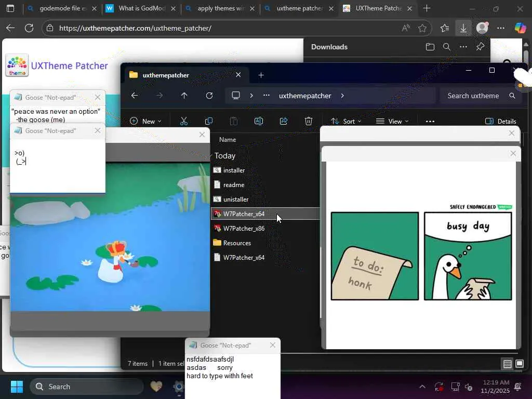The image size is (532, 399).
Task: Open Edge tab actions menu icon
Action: pyautogui.click(x=10, y=8)
